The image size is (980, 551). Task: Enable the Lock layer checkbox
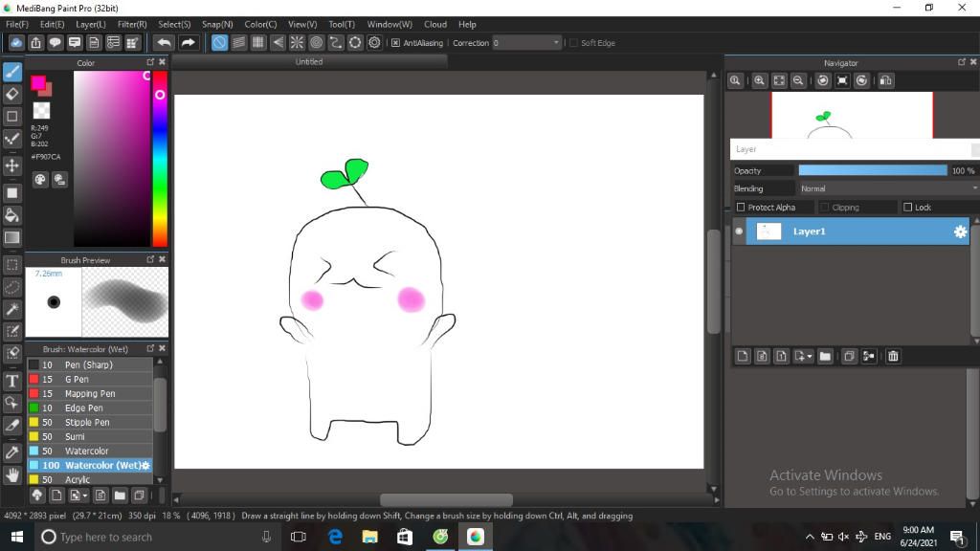click(x=907, y=208)
